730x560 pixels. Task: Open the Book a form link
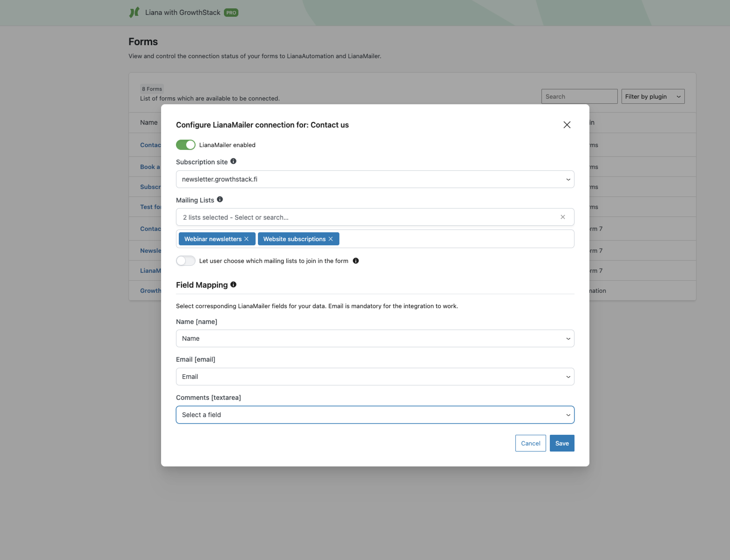150,167
